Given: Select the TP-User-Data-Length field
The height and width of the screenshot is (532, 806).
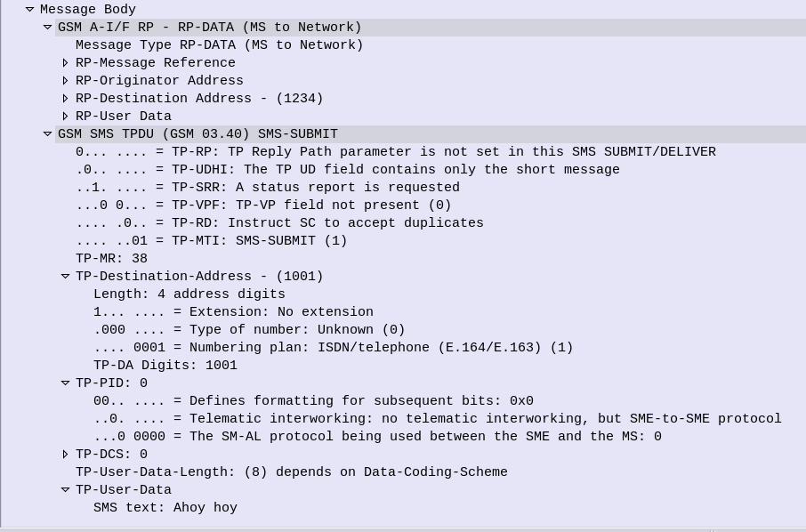Looking at the screenshot, I should pyautogui.click(x=292, y=472).
